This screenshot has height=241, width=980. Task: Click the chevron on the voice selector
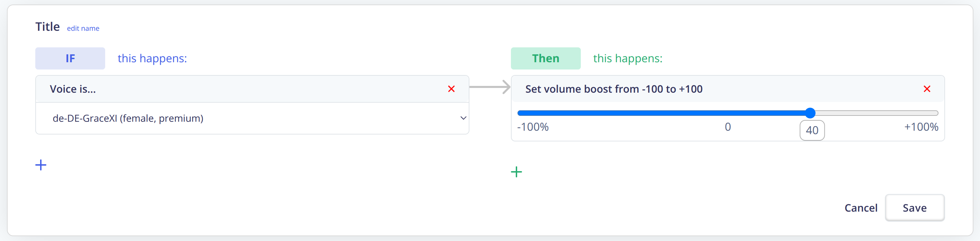(463, 118)
